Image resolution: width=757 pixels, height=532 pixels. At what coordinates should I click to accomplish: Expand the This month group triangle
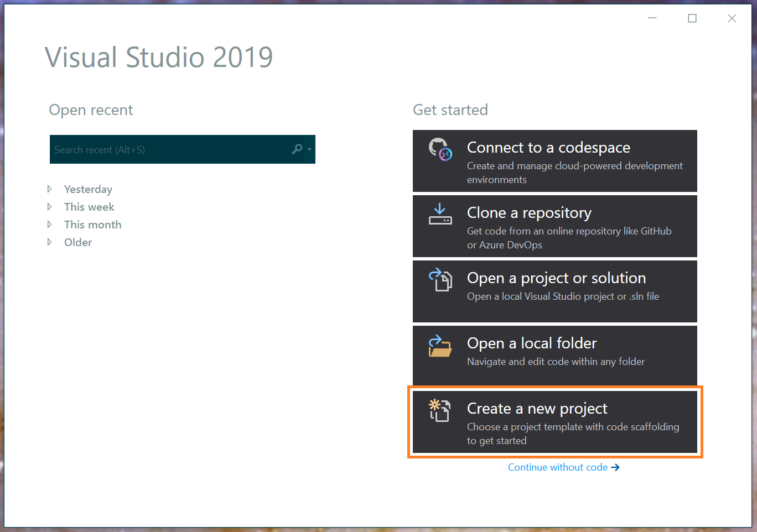pos(50,225)
